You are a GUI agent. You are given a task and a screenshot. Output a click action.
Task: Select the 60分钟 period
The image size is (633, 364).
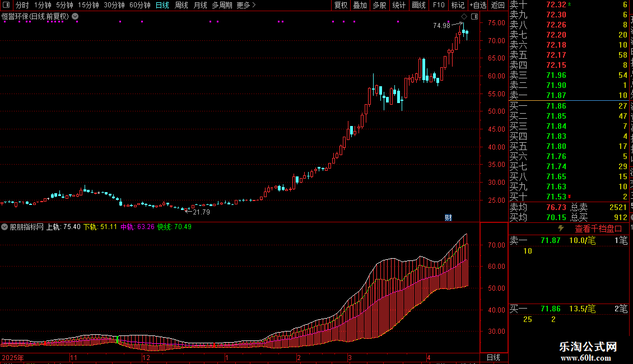(139, 5)
